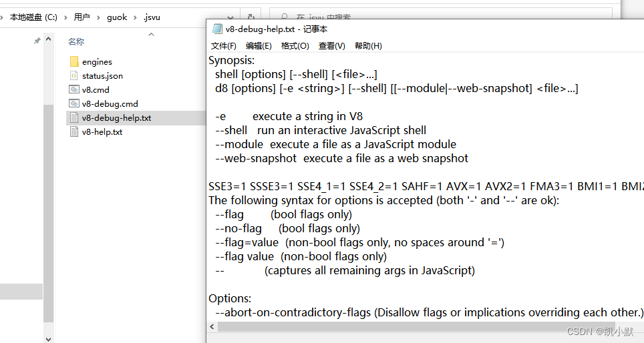Expand chevron after guok breadcrumb
The image size is (644, 343).
135,17
